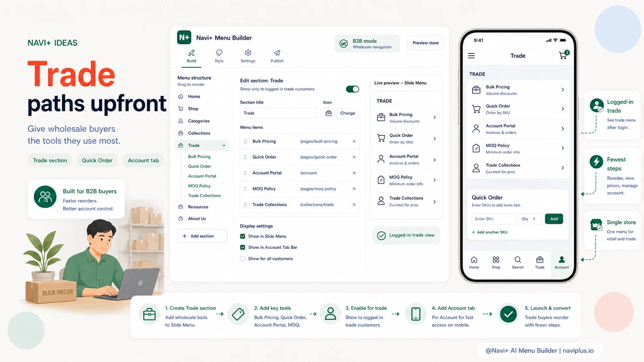Grab the Trade Collections drag handle
Viewport: 644px width, 362px height.
pyautogui.click(x=246, y=205)
